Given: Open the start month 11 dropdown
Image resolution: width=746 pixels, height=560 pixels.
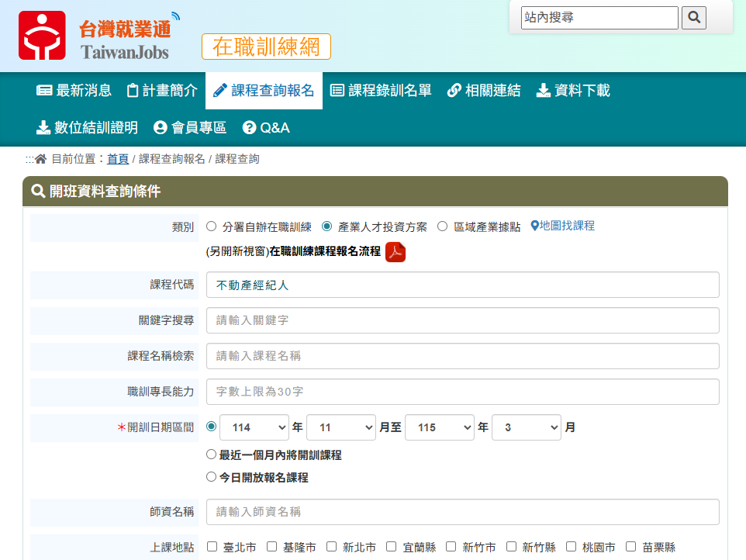Looking at the screenshot, I should [x=341, y=427].
